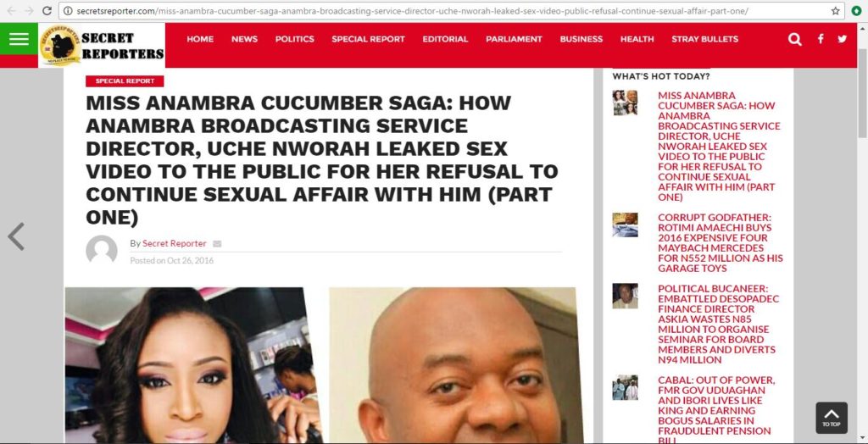Viewport: 868px width, 444px height.
Task: Open the Rotimi Amaechi Maybach article link
Action: tap(721, 243)
